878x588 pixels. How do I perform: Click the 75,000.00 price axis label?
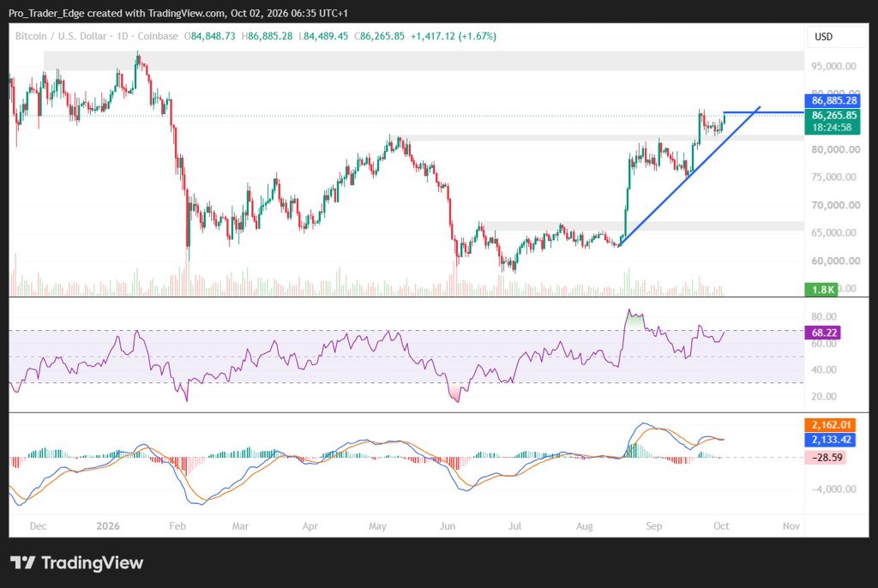coord(833,177)
